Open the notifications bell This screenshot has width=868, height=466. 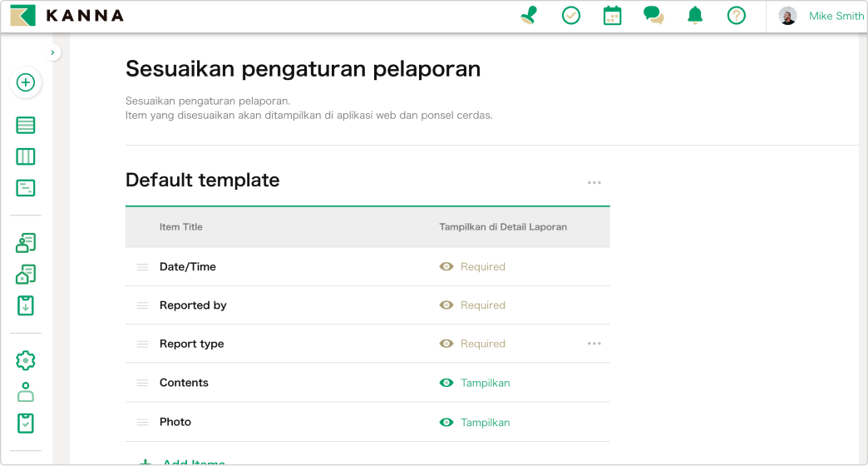(695, 16)
